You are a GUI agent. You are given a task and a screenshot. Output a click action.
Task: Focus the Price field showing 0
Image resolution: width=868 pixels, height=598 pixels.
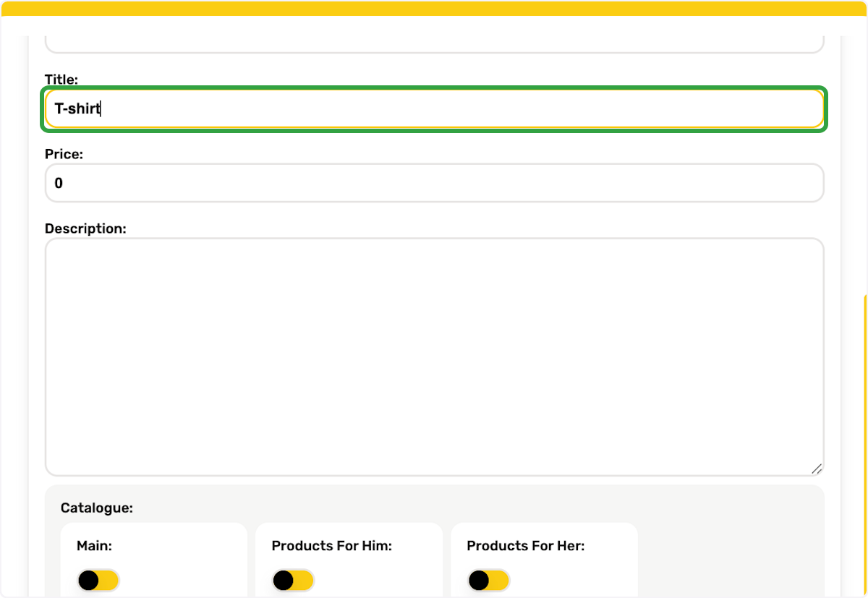(434, 183)
